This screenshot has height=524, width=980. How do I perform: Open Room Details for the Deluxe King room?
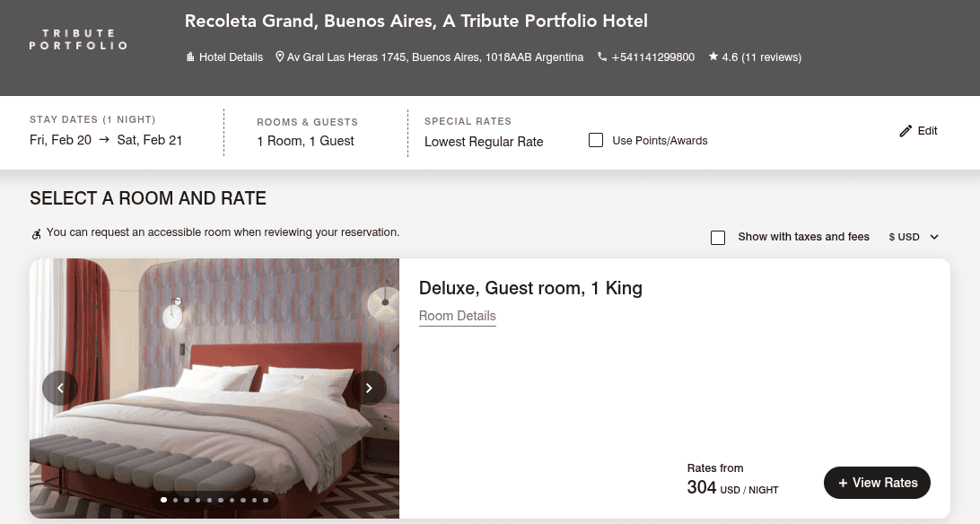pos(457,316)
